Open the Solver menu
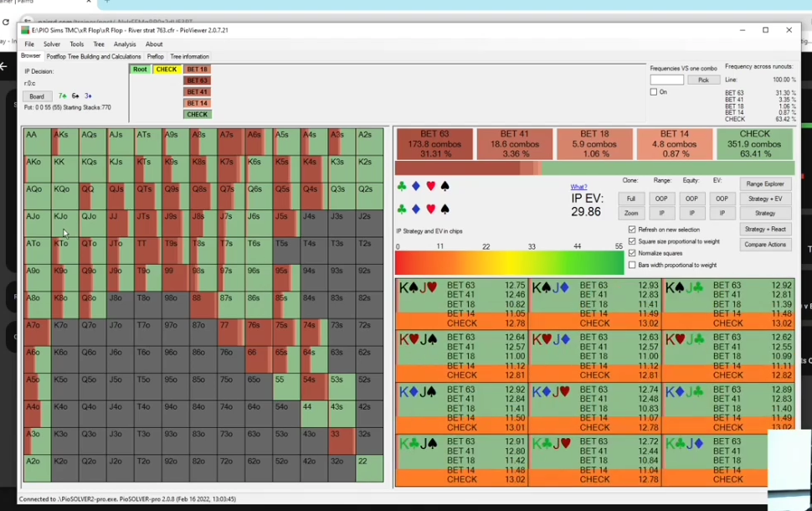The image size is (812, 511). (x=52, y=44)
